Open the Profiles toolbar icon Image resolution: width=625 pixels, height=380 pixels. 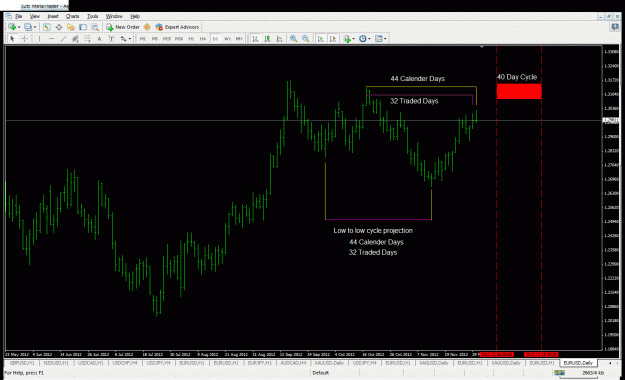[28, 27]
